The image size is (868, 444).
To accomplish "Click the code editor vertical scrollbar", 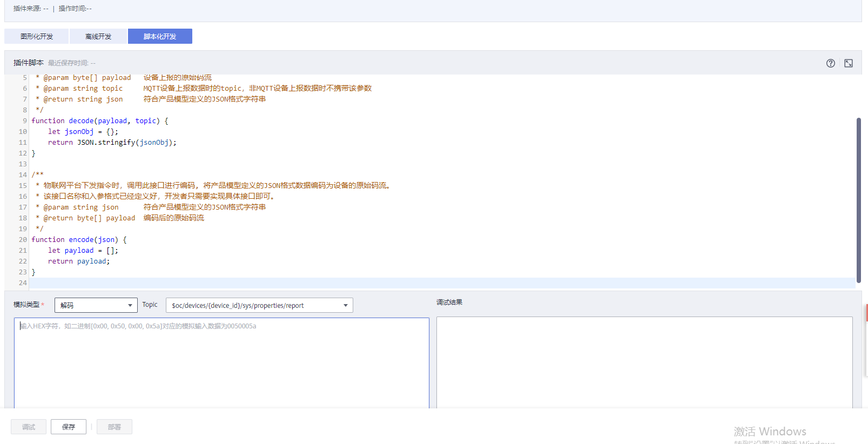I will [858, 200].
